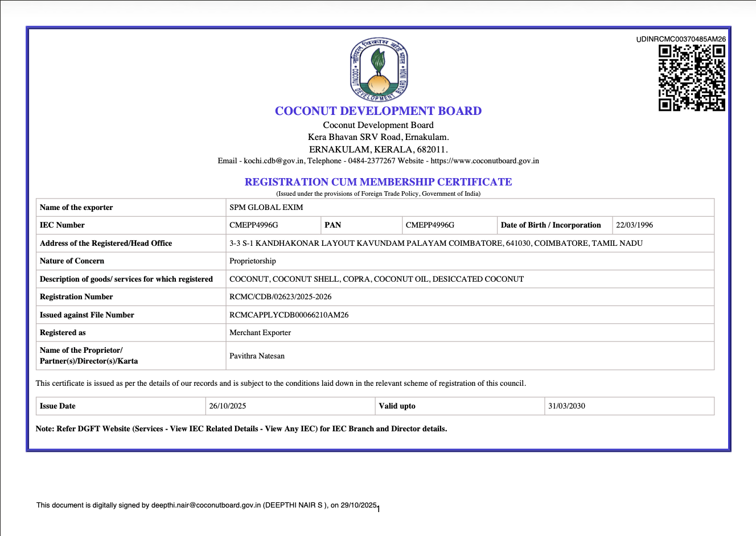The height and width of the screenshot is (536, 756).
Task: Select the exporter name SPM GLOBAL EXIM
Action: click(x=266, y=208)
